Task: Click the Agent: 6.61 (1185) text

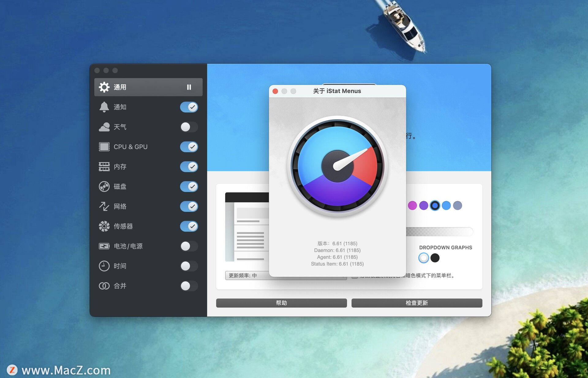Action: point(337,257)
